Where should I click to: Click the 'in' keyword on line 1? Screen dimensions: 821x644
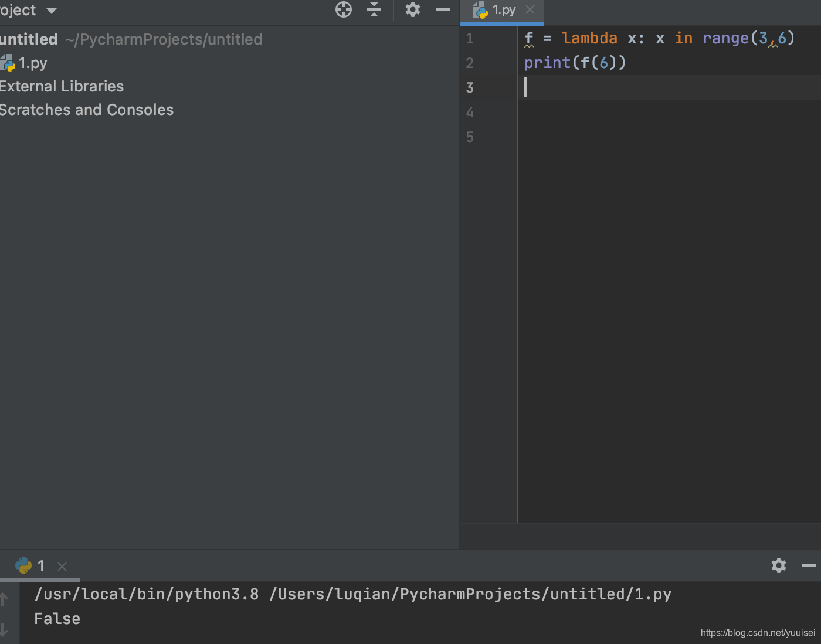[x=684, y=38]
